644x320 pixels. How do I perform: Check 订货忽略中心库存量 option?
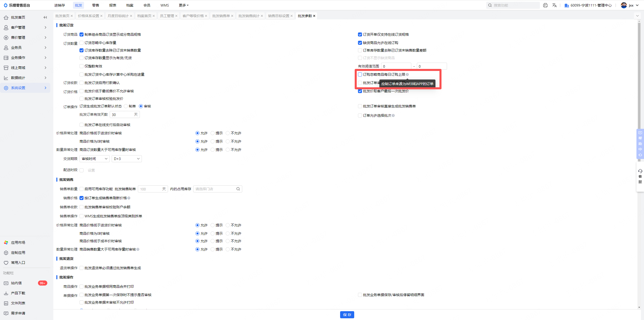[82, 43]
